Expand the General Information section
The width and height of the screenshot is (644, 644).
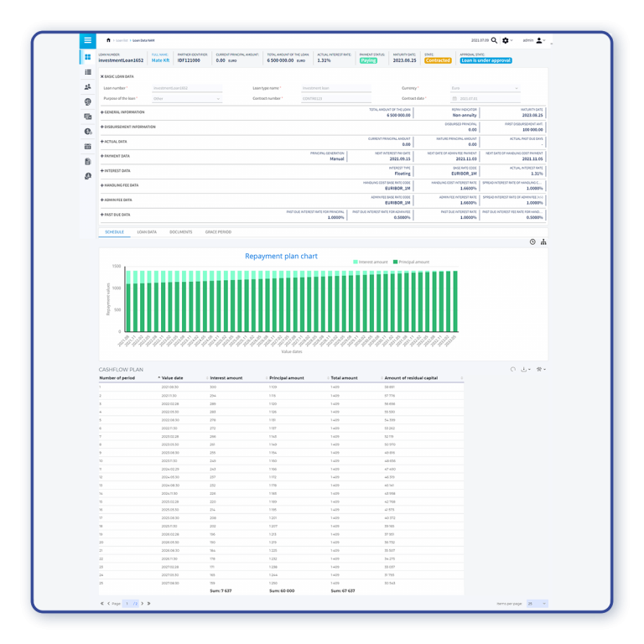click(122, 112)
